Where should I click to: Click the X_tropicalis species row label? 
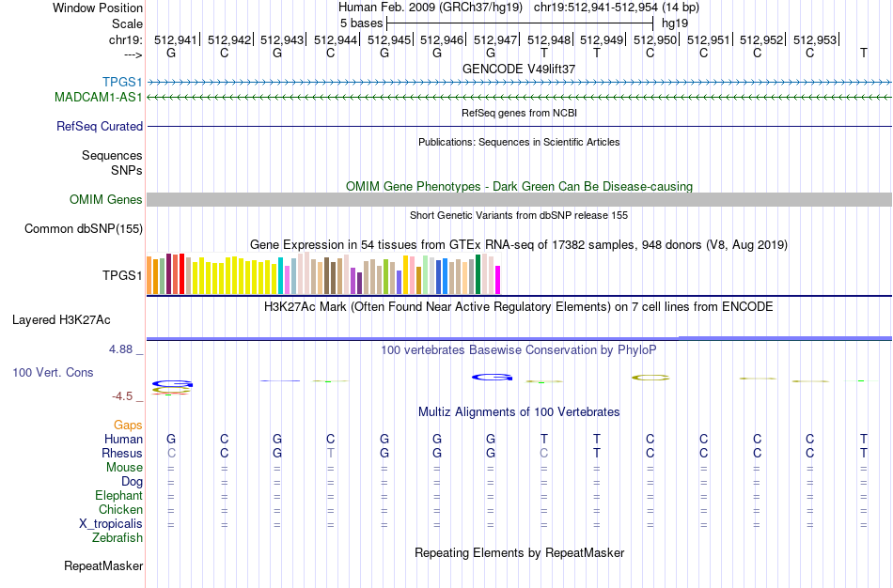click(111, 524)
